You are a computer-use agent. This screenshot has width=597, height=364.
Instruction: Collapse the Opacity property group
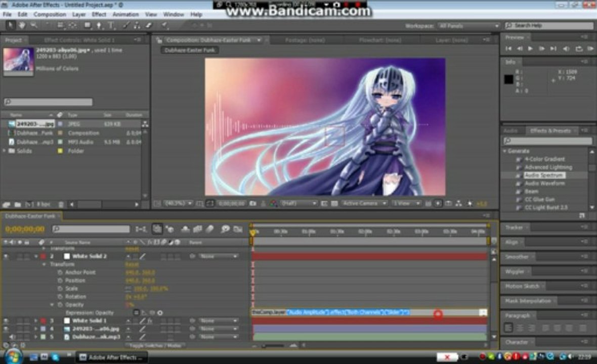pos(52,305)
